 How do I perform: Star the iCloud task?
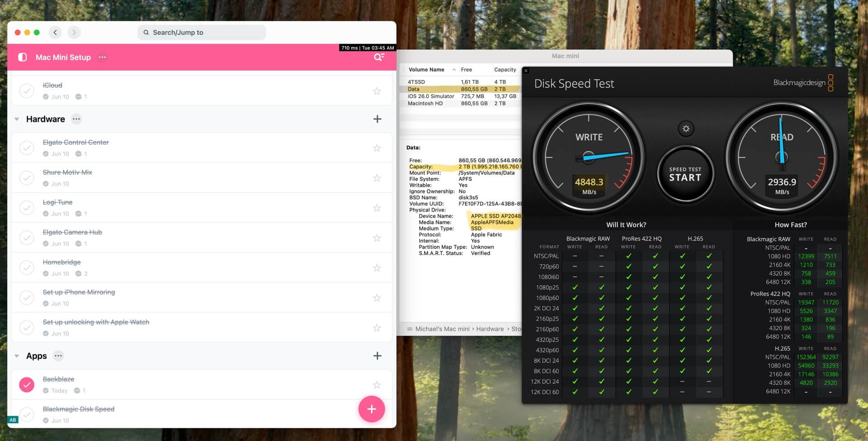377,91
